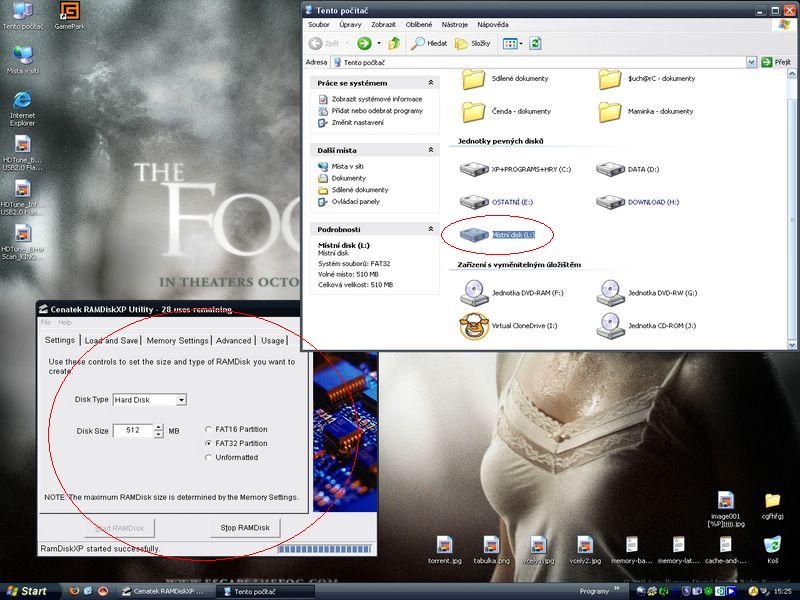Select Jednotka DVD-RW (G:)

pos(647,293)
